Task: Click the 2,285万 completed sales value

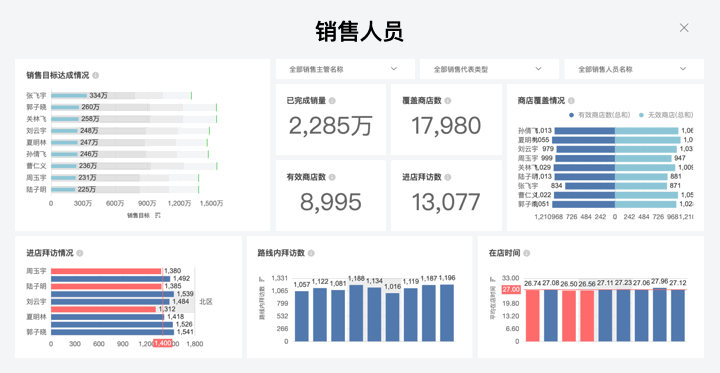Action: 331,126
